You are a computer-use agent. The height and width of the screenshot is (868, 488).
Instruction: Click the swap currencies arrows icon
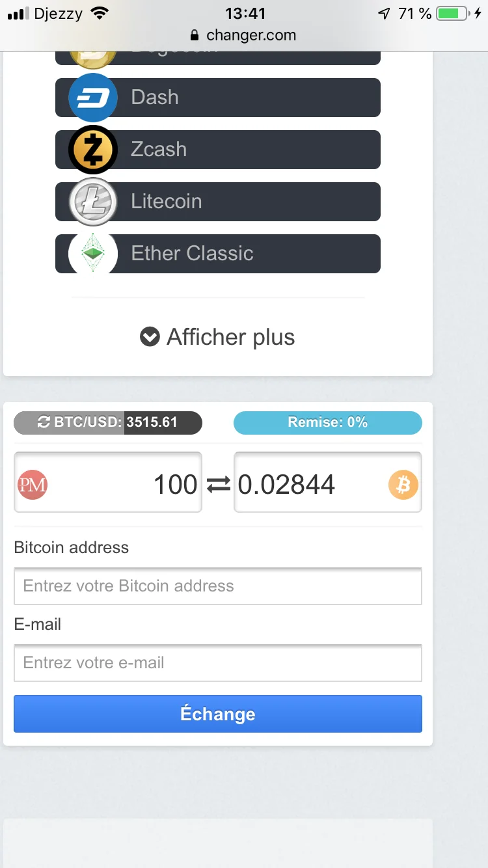click(218, 485)
